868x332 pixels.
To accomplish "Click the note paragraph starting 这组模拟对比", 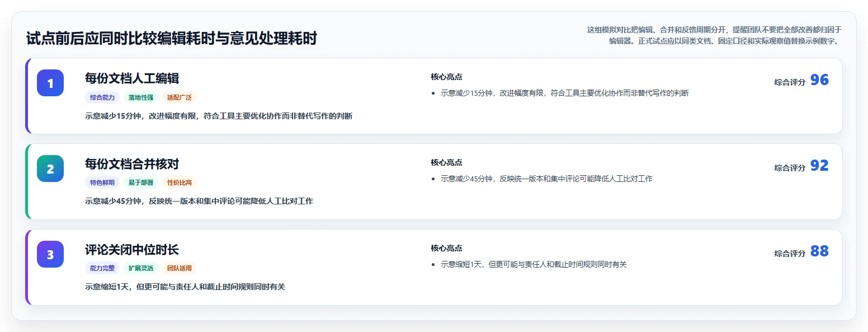I will 714,35.
